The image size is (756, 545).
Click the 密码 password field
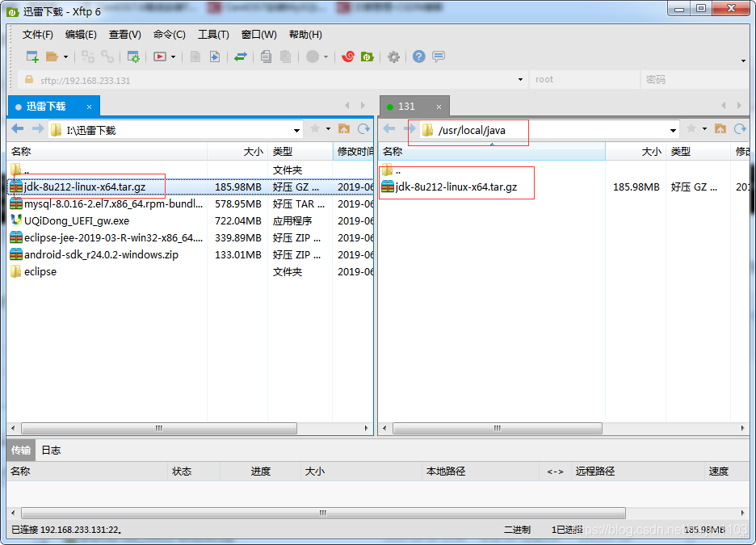[x=695, y=80]
